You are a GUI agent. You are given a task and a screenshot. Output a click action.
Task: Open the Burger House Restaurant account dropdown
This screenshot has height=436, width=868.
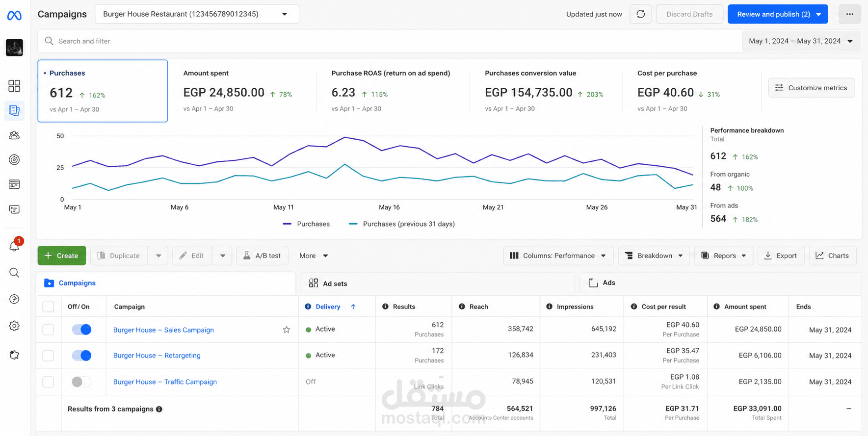coord(197,14)
